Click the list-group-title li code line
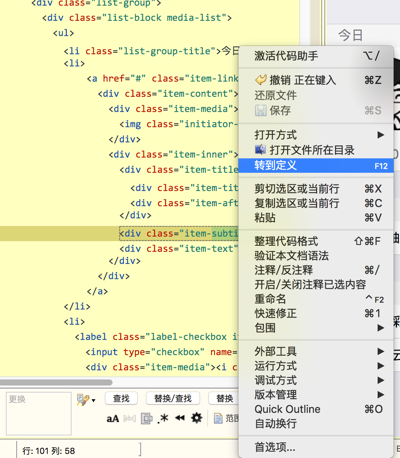 (x=152, y=51)
